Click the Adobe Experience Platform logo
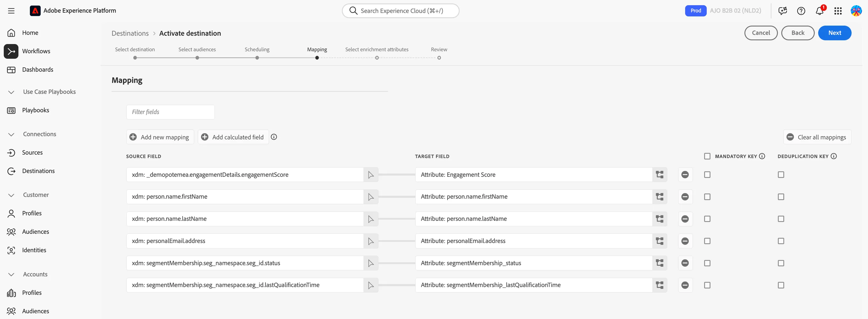Screen dimensions: 868x319 click(35, 11)
